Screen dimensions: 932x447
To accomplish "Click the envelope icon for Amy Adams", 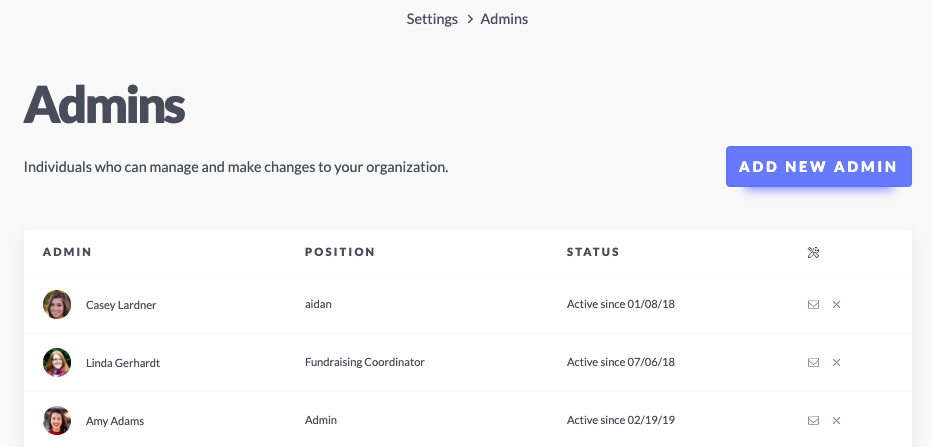I will [x=813, y=420].
